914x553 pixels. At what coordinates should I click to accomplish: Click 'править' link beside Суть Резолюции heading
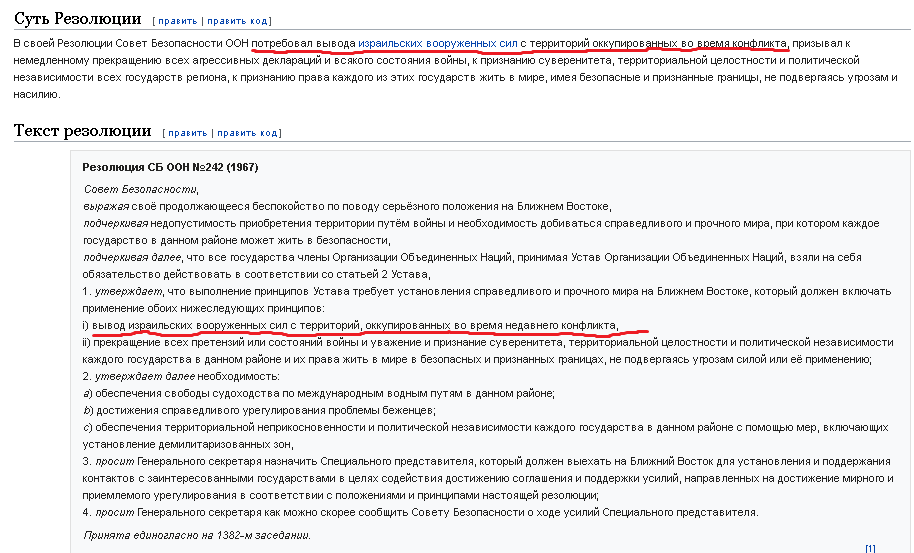click(178, 21)
